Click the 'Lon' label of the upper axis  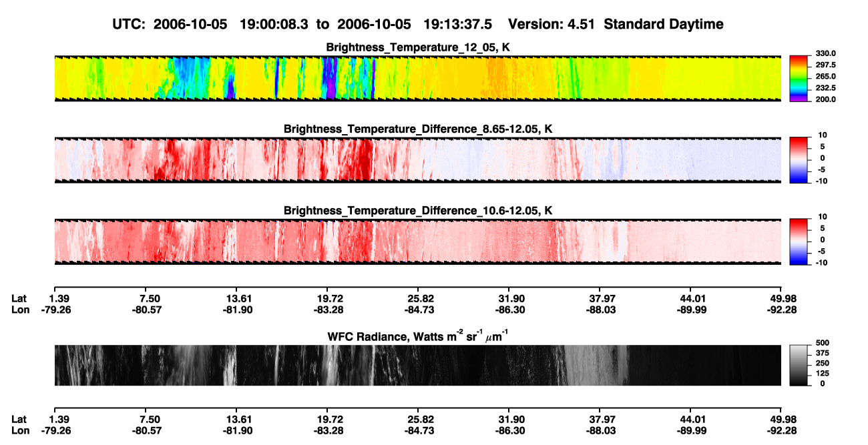point(21,310)
